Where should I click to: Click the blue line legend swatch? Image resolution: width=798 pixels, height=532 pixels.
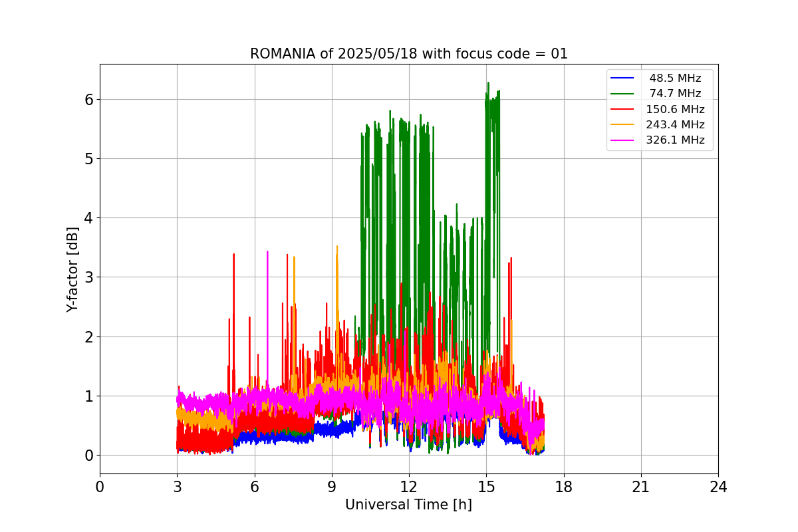623,78
